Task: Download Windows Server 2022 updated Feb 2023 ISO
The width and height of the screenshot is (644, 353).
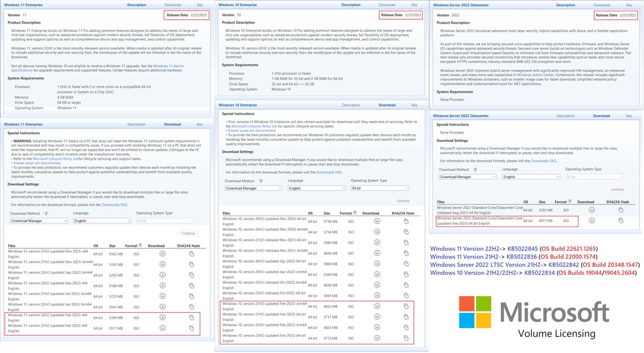Action: (591, 220)
